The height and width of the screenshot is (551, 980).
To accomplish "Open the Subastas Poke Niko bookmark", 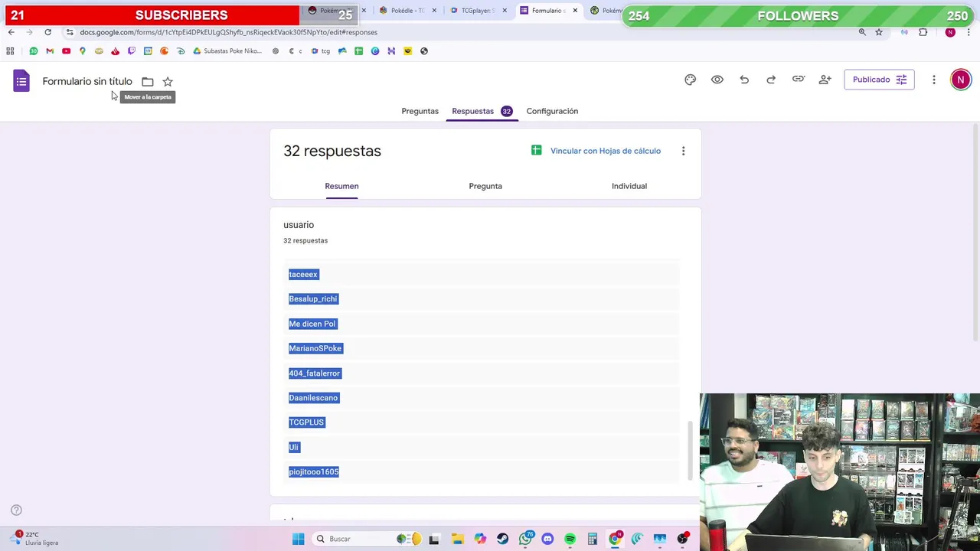I will (227, 51).
